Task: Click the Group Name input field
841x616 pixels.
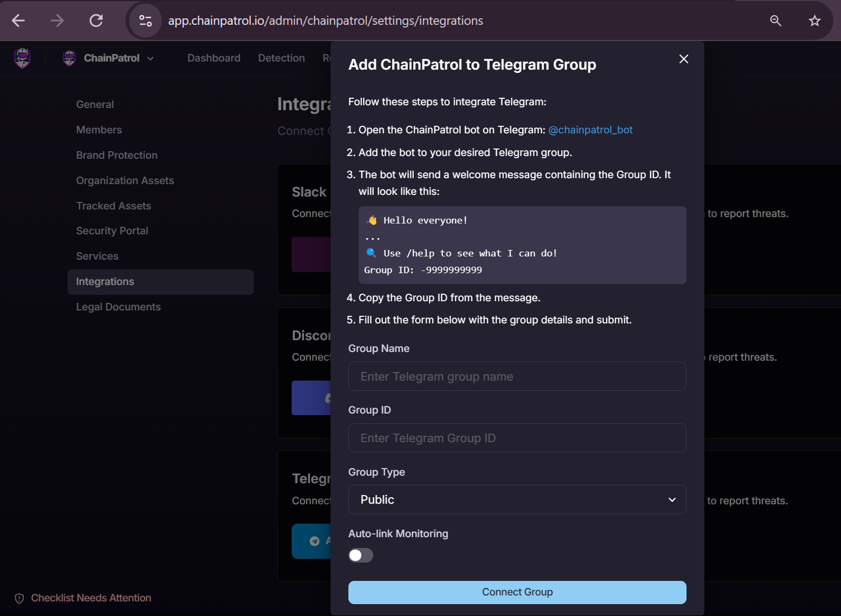Action: [517, 376]
